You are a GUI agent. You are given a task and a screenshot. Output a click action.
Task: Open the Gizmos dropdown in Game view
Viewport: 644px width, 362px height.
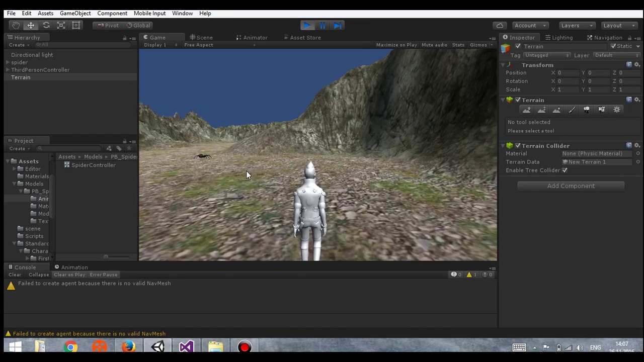(481, 45)
